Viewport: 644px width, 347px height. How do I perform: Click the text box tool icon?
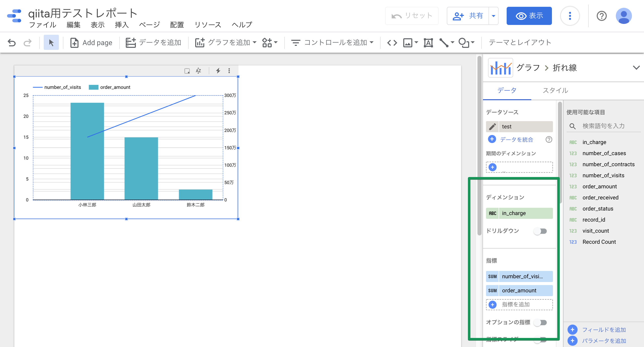(x=428, y=43)
